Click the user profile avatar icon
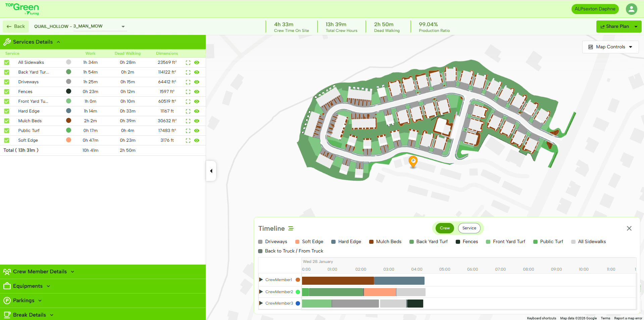This screenshot has width=644, height=320. (x=631, y=9)
